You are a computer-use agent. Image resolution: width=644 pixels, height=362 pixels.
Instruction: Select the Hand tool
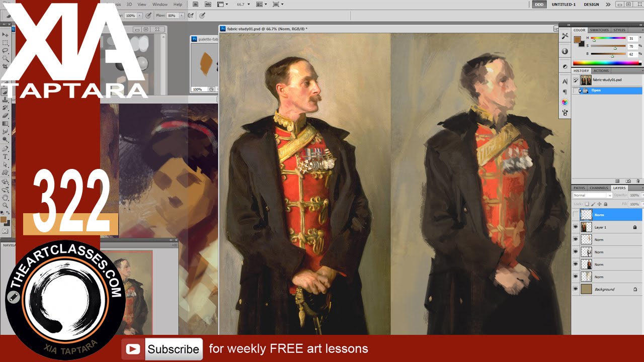pos(6,197)
